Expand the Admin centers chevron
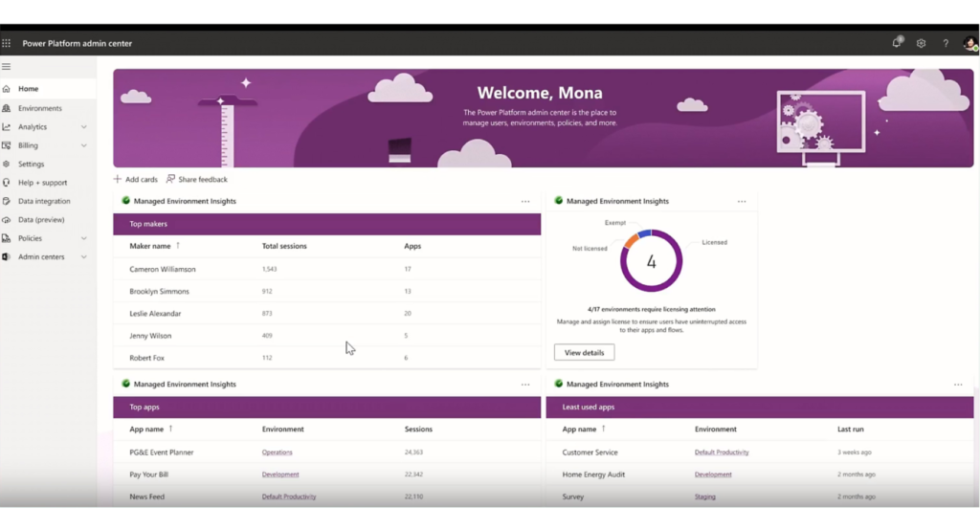 coord(84,257)
